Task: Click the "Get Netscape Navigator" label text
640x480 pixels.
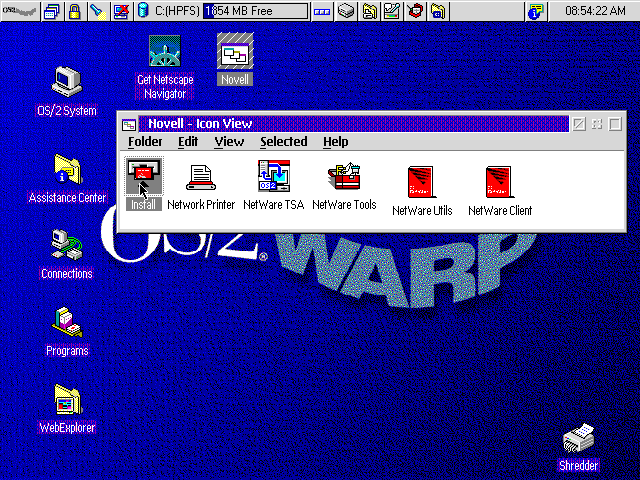Action: click(165, 87)
